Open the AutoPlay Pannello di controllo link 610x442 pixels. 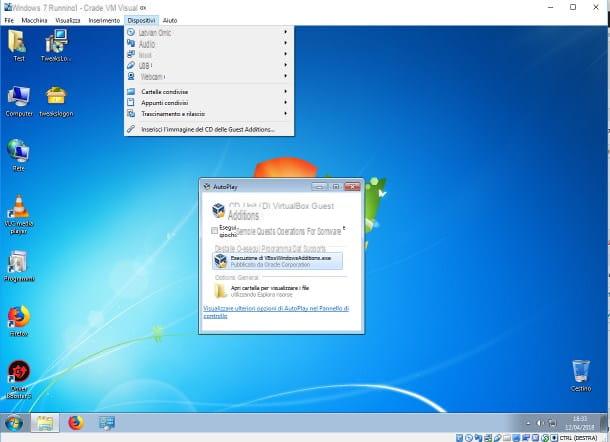pos(276,312)
